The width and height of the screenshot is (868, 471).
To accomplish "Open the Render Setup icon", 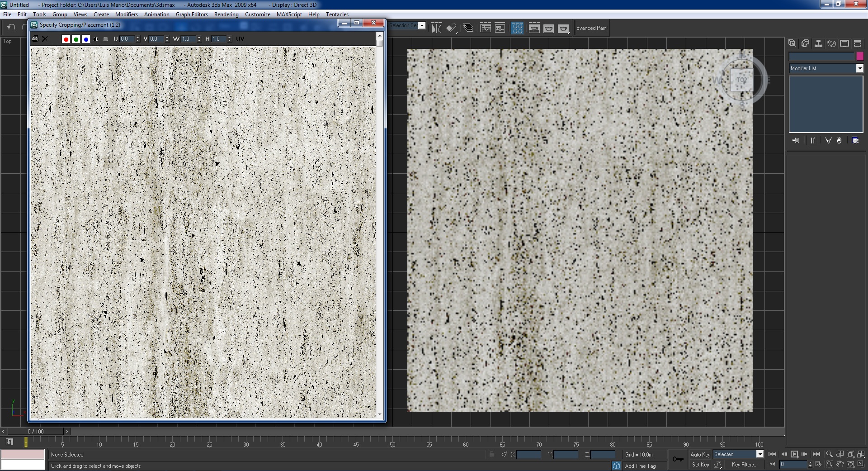I will point(534,28).
